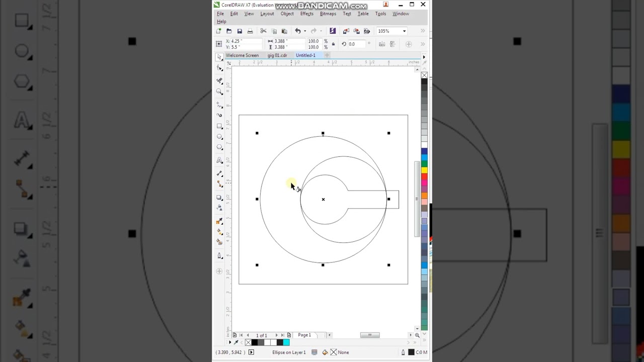Click the Search content icon
Viewport: 644px width, 362px height.
point(332,31)
